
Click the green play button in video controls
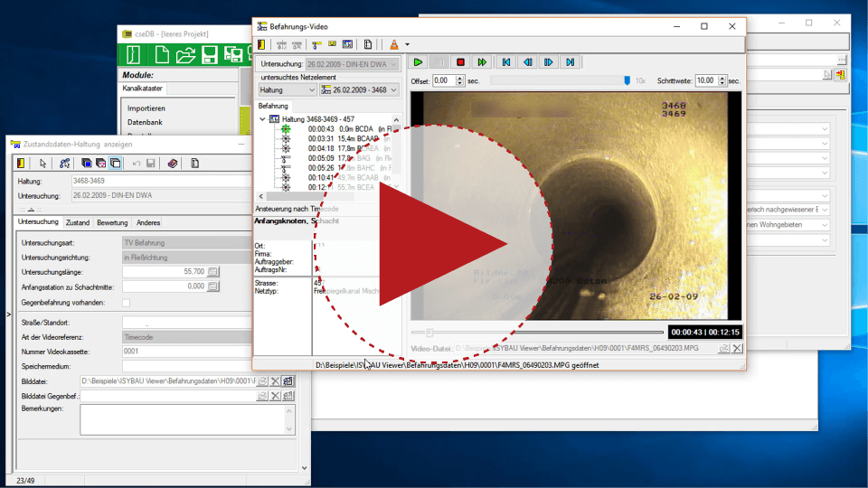click(x=418, y=62)
